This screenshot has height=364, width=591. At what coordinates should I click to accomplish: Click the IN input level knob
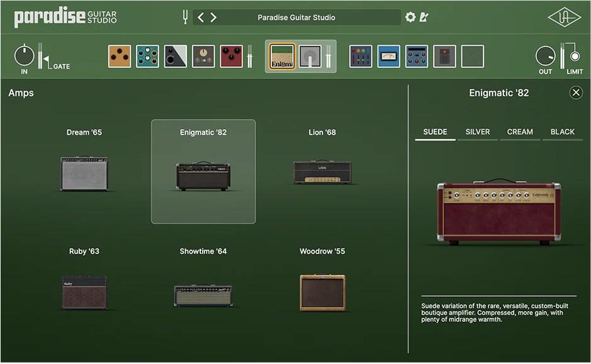24,56
